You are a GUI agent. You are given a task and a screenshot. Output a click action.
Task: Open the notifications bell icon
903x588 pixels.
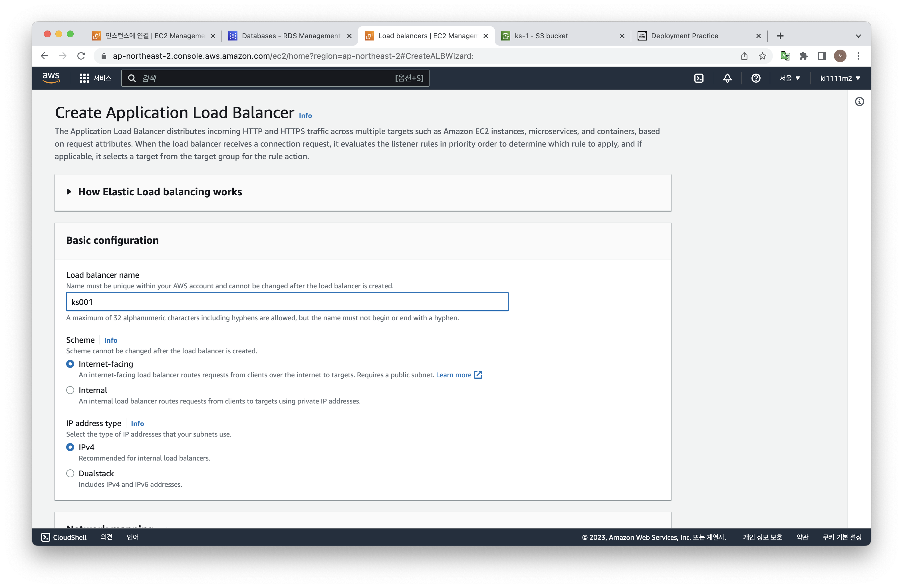727,78
